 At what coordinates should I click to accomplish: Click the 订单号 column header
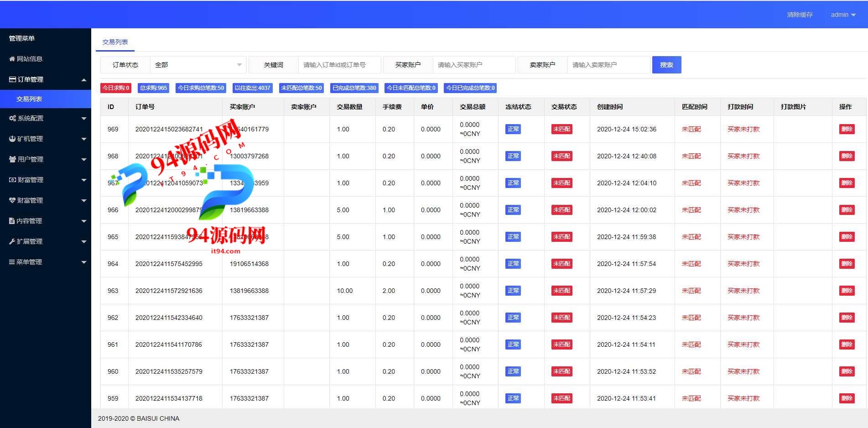coord(145,107)
